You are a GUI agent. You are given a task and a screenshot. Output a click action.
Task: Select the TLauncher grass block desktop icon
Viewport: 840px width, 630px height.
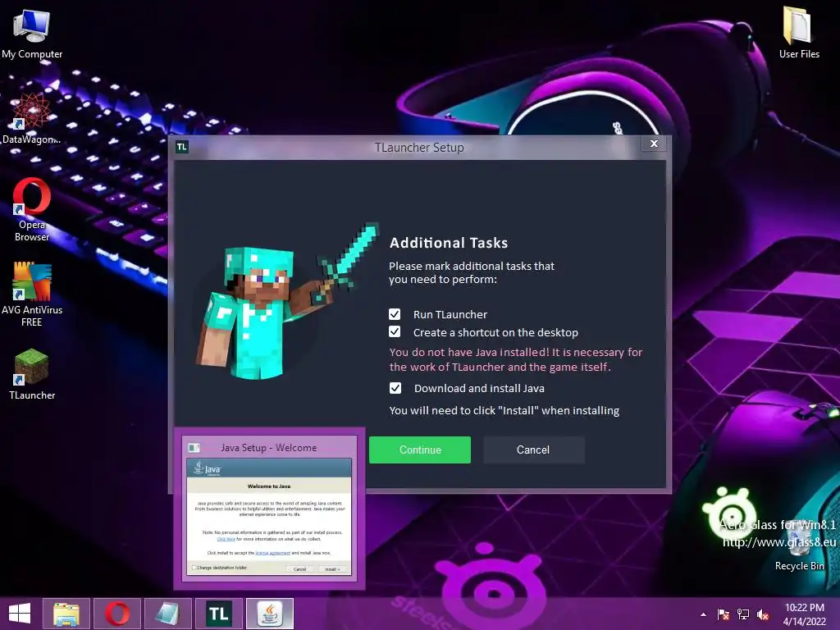point(32,374)
